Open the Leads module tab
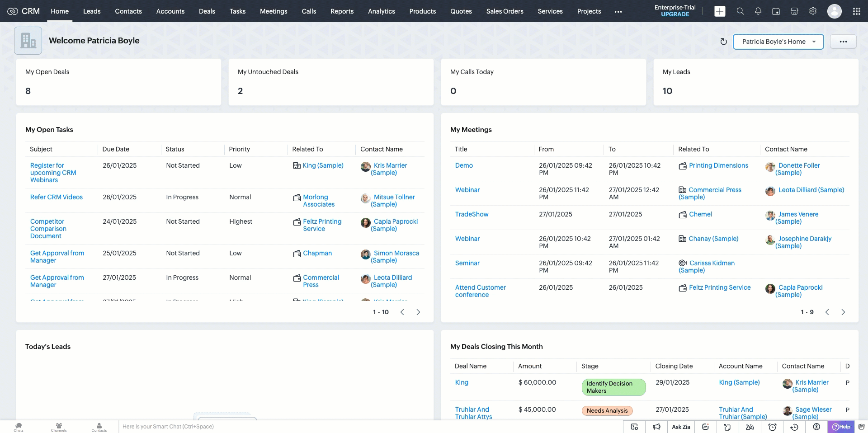This screenshot has height=433, width=868. point(92,11)
